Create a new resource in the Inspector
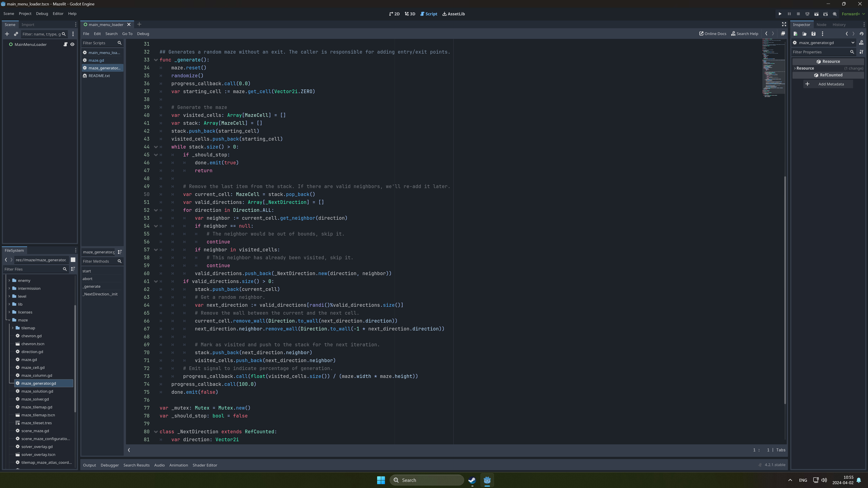The image size is (868, 488). coord(796,34)
